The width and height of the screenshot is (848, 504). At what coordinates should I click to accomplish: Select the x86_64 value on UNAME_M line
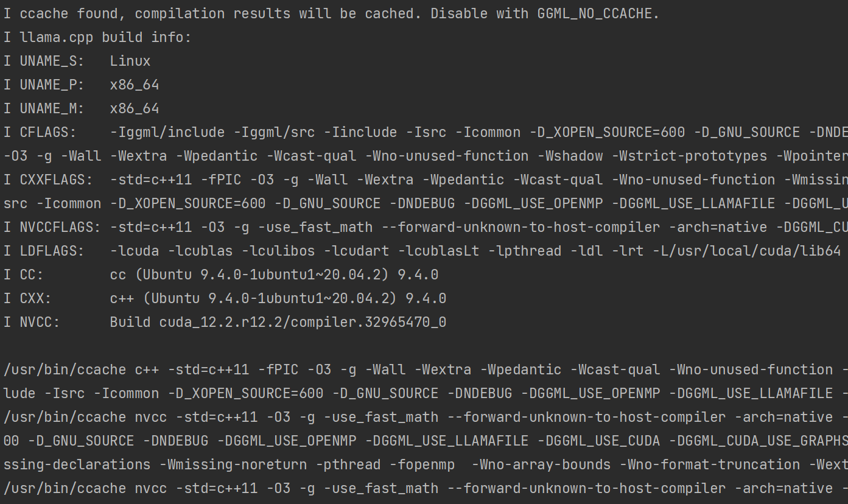135,108
